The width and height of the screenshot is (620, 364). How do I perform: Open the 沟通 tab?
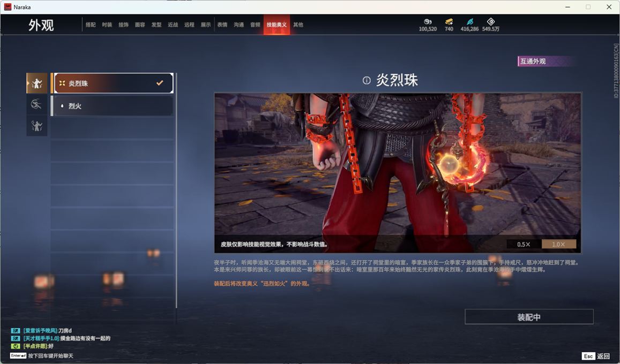[238, 25]
